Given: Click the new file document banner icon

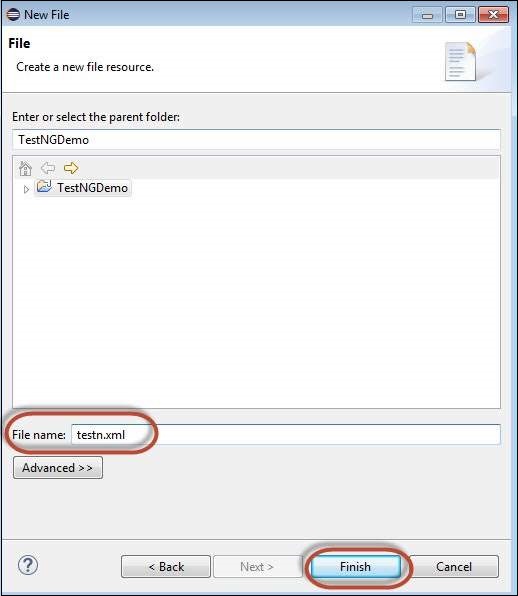Looking at the screenshot, I should (460, 62).
